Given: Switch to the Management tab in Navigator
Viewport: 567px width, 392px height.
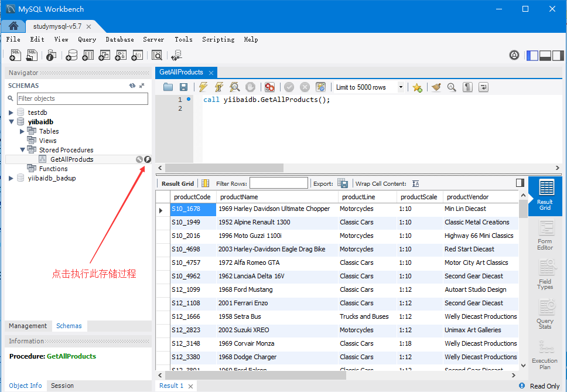Looking at the screenshot, I should [28, 326].
